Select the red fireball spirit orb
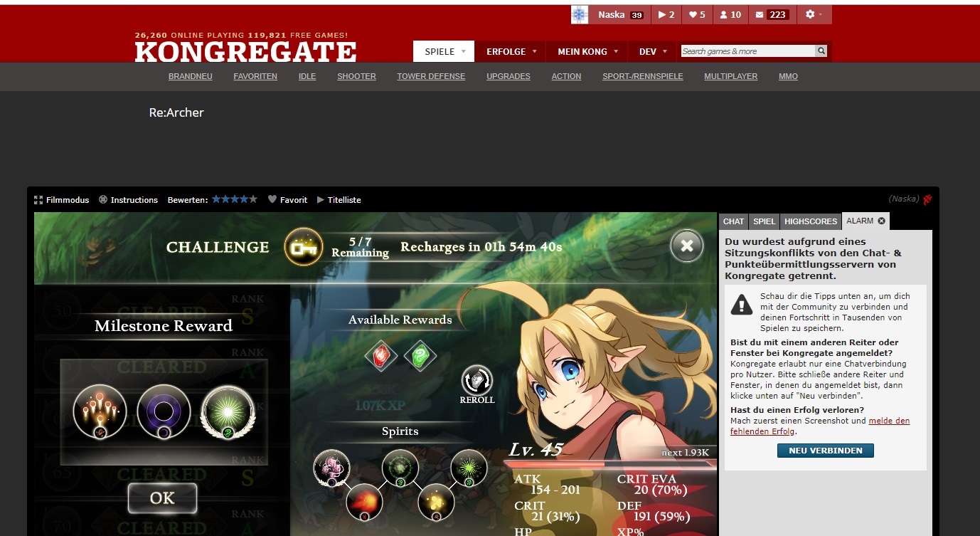Screen dimensions: 980x536 (364, 502)
